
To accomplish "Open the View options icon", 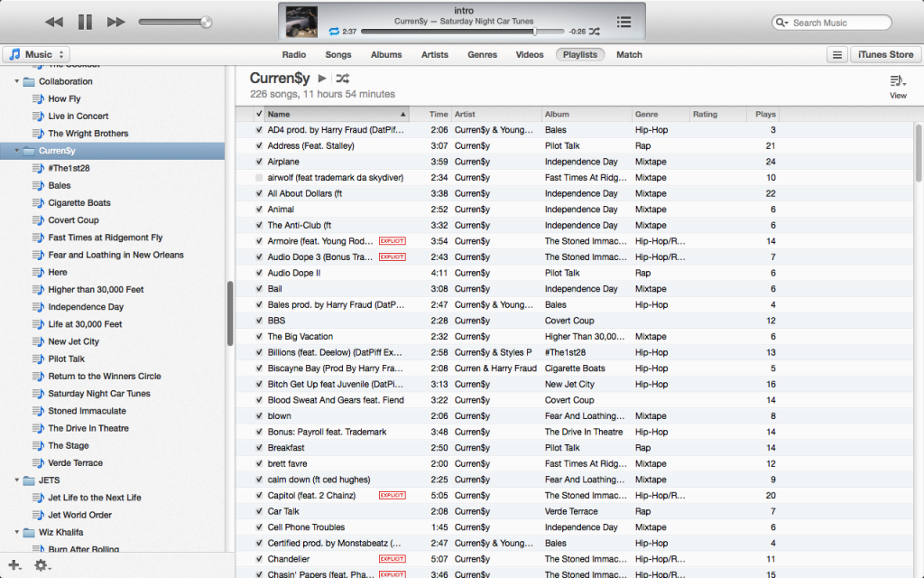I will (x=898, y=85).
